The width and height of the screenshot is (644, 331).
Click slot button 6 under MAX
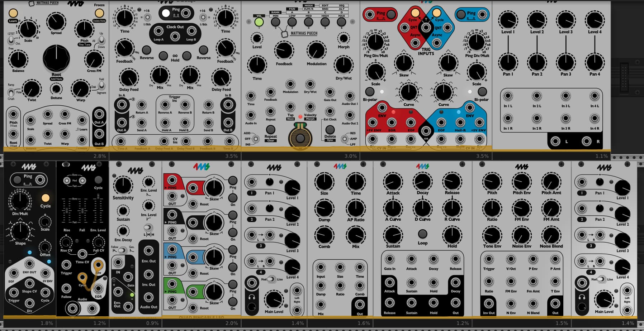(x=342, y=22)
